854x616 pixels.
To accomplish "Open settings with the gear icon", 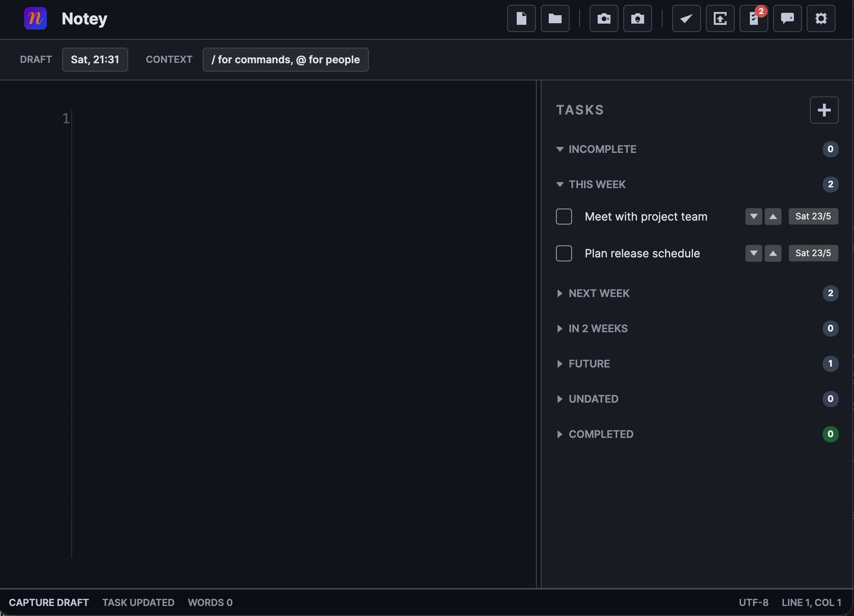I will (x=821, y=18).
